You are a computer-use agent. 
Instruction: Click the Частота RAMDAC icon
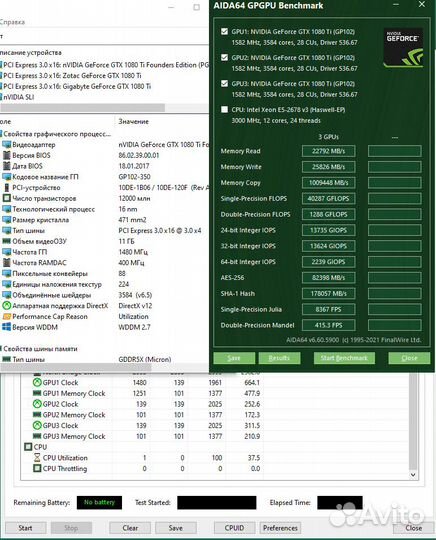(7, 263)
